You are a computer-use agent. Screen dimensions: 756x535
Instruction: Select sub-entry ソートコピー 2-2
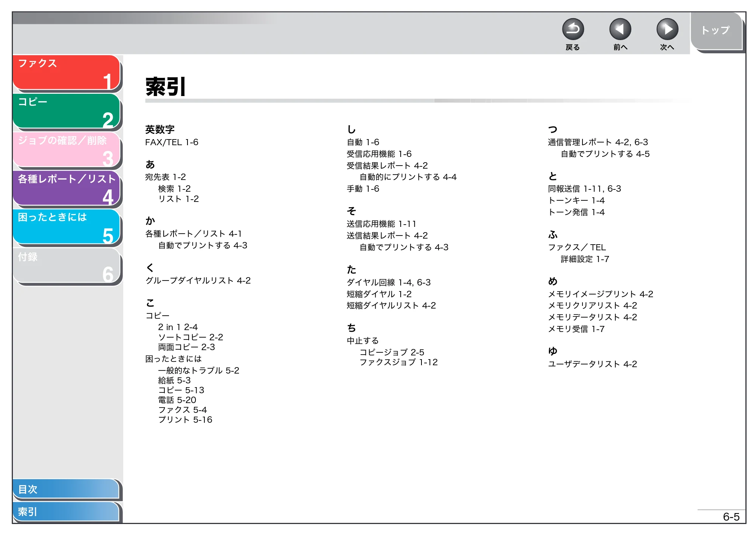[191, 337]
